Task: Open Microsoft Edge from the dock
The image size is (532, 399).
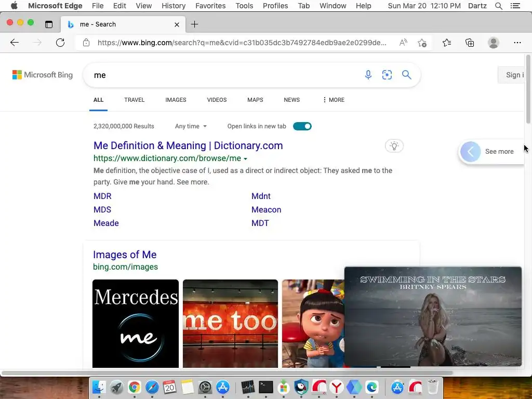Action: pos(372,387)
